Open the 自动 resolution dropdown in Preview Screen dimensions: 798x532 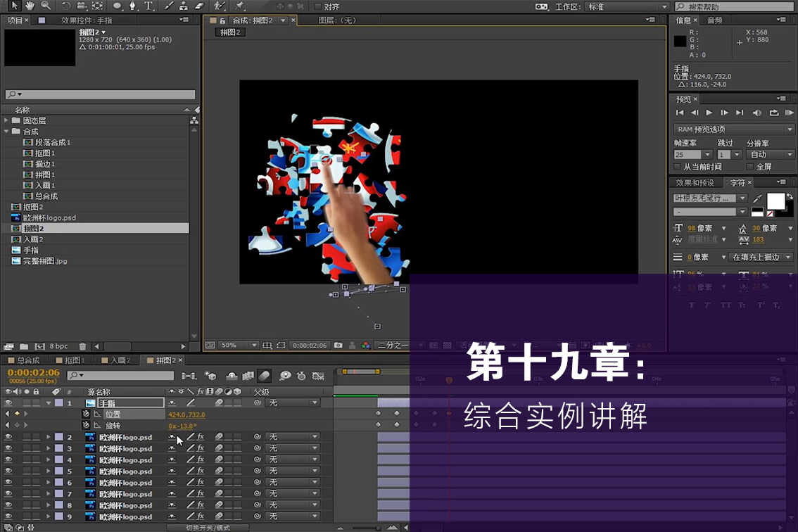770,154
